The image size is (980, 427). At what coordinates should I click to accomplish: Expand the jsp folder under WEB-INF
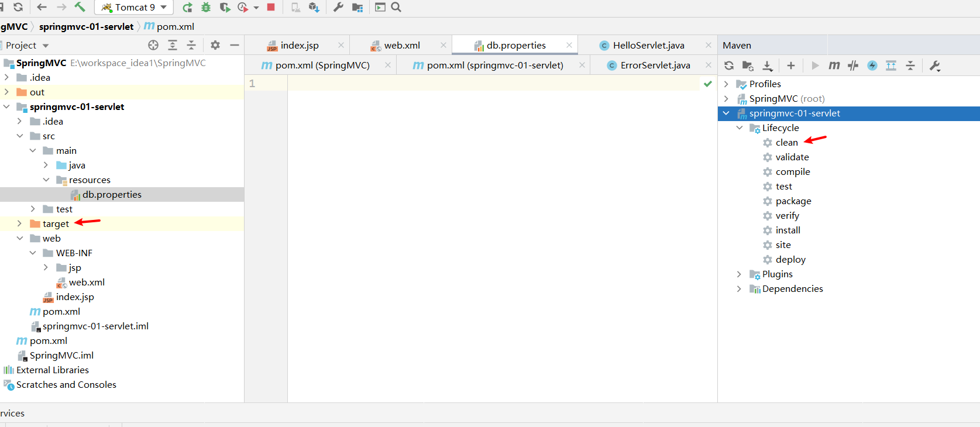click(x=46, y=267)
